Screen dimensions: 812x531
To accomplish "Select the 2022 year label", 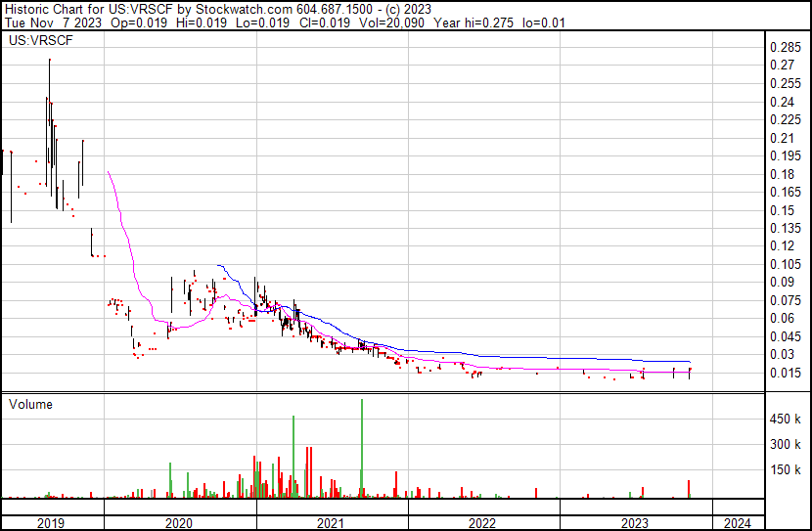I will coord(482,523).
